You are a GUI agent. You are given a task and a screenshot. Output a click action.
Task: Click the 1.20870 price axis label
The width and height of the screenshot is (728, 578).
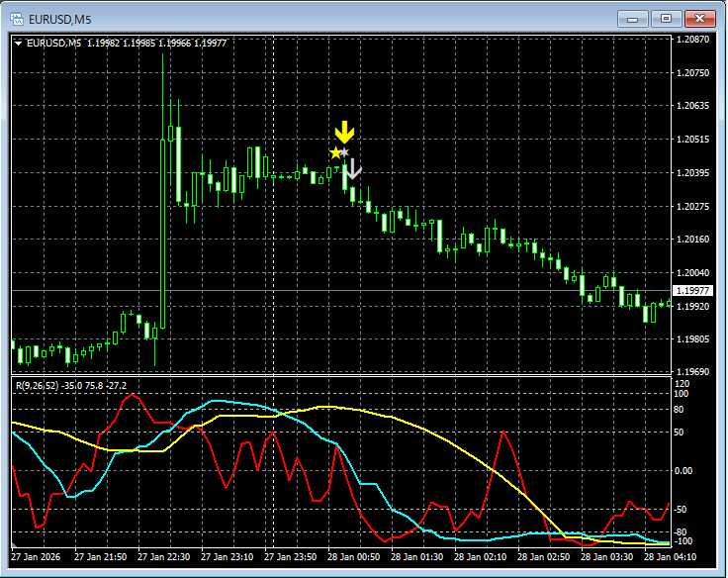[x=691, y=40]
